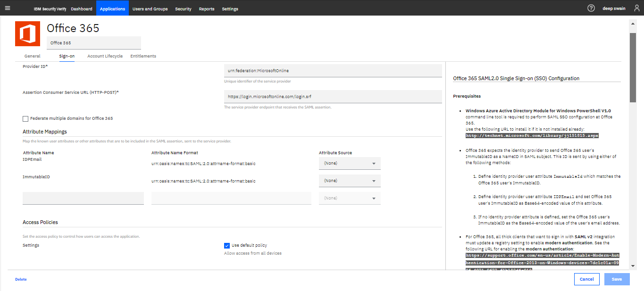Viewport: 644px width, 291px height.
Task: Select Applications in top navigation
Action: coord(112,8)
